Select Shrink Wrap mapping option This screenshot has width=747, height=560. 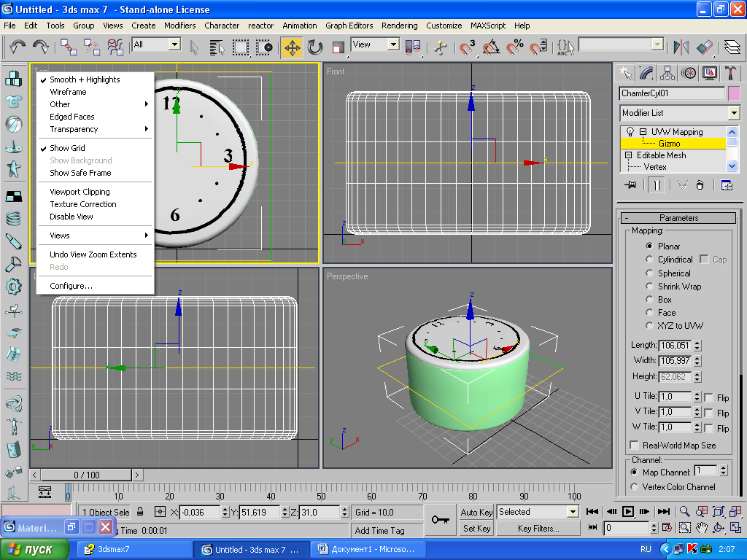(x=649, y=286)
